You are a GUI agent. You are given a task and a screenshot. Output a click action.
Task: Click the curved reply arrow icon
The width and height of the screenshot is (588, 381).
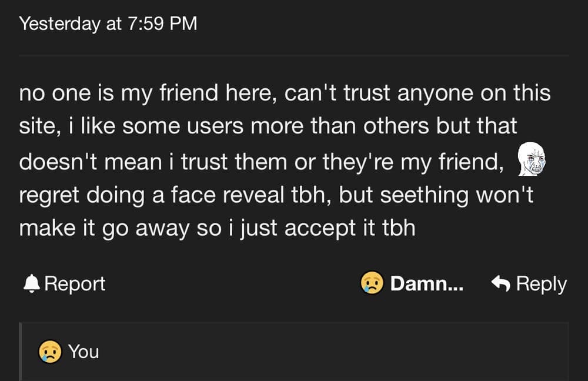(x=500, y=283)
